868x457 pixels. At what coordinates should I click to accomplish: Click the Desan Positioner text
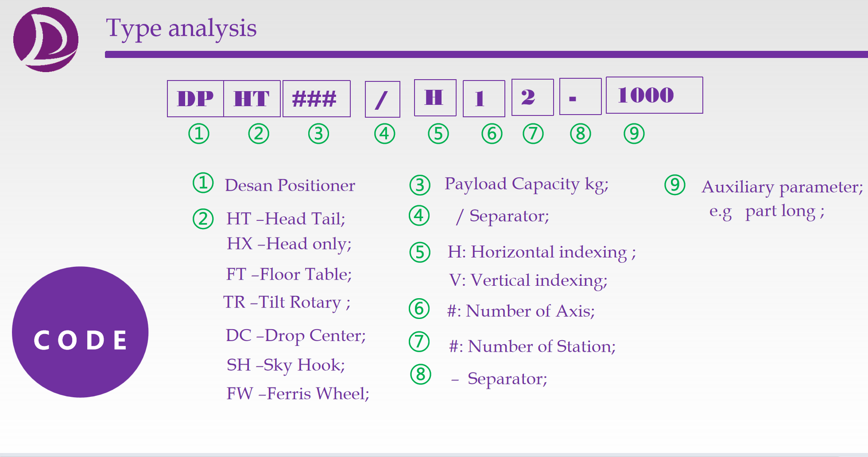coord(290,185)
